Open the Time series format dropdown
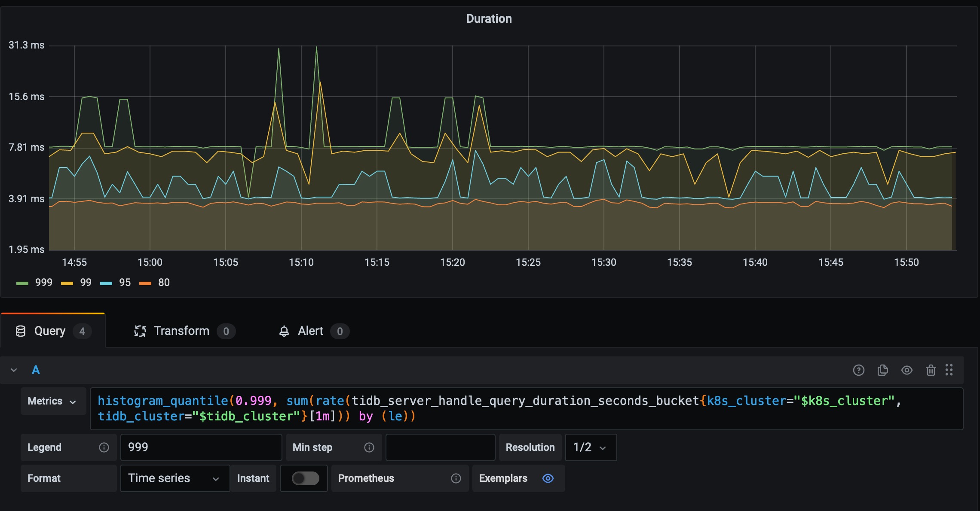The image size is (980, 511). point(174,478)
